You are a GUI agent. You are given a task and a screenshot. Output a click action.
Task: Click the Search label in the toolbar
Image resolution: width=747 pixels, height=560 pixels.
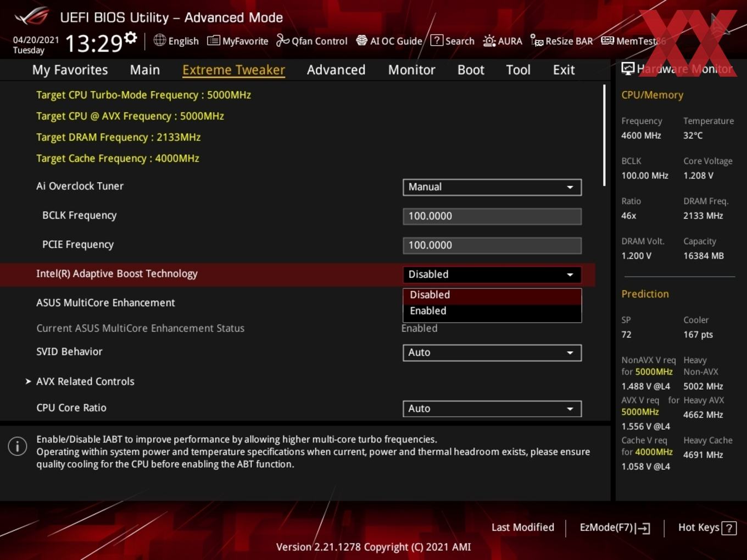(x=460, y=41)
